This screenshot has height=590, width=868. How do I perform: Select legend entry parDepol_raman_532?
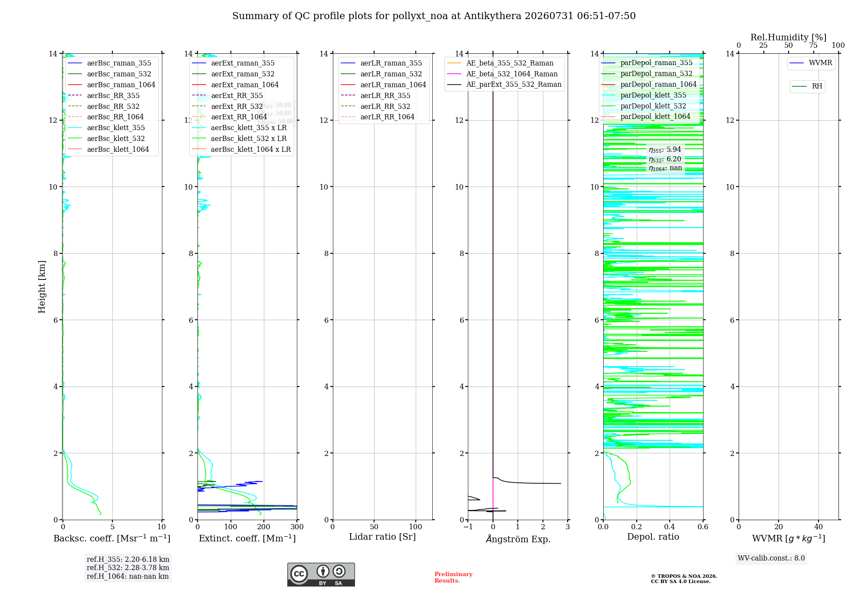pos(647,74)
